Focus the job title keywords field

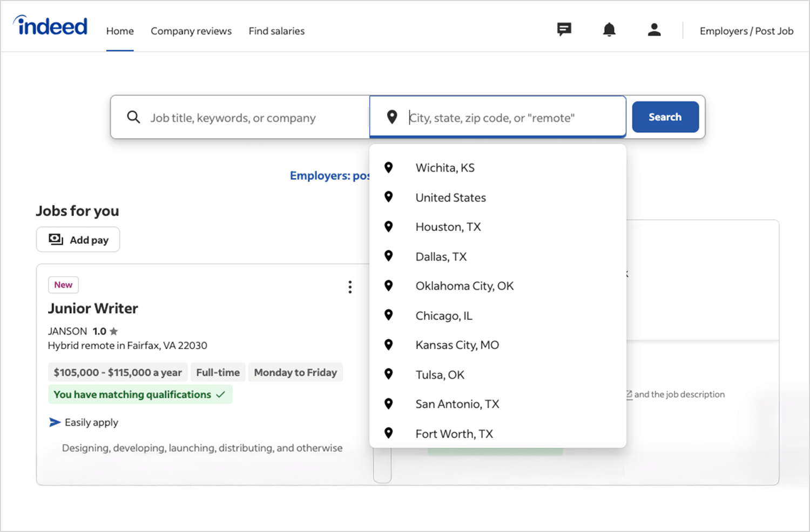tap(240, 117)
